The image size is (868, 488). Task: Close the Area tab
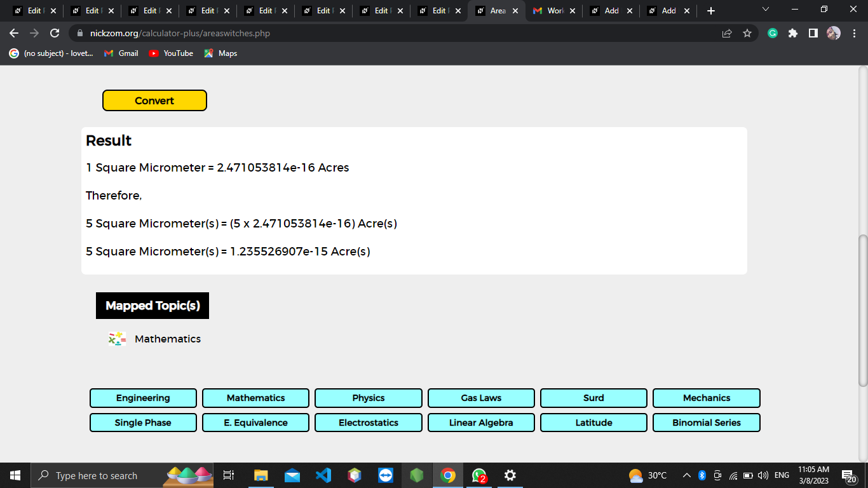[x=515, y=11]
